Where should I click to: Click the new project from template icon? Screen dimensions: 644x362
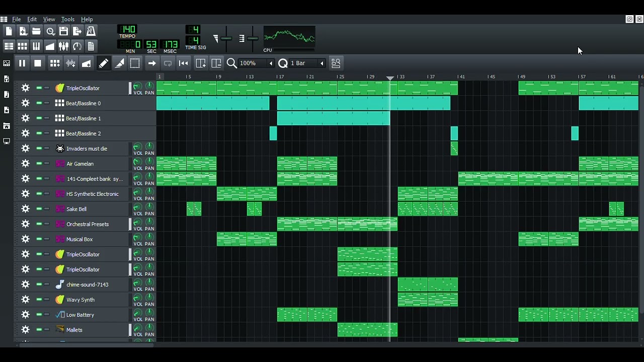[x=23, y=31]
